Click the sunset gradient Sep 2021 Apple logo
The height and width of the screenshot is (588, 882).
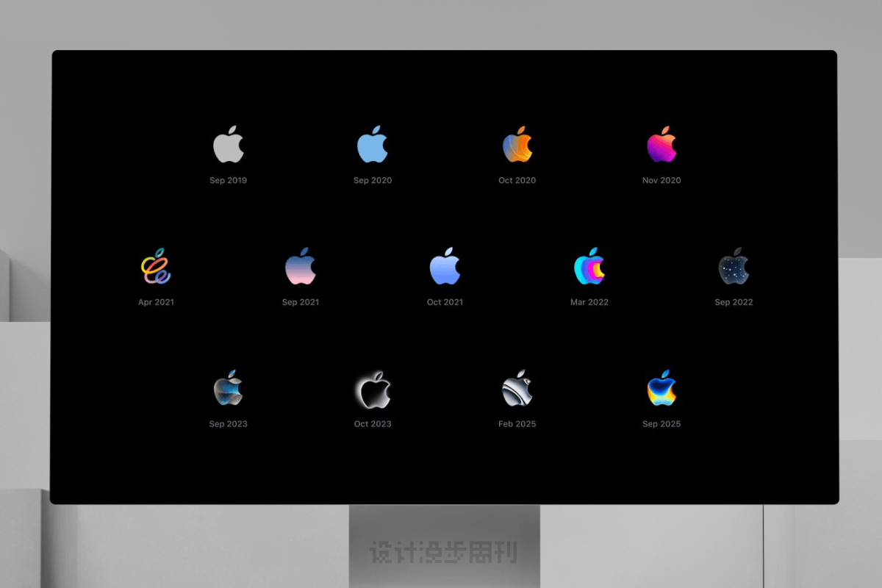tap(301, 268)
